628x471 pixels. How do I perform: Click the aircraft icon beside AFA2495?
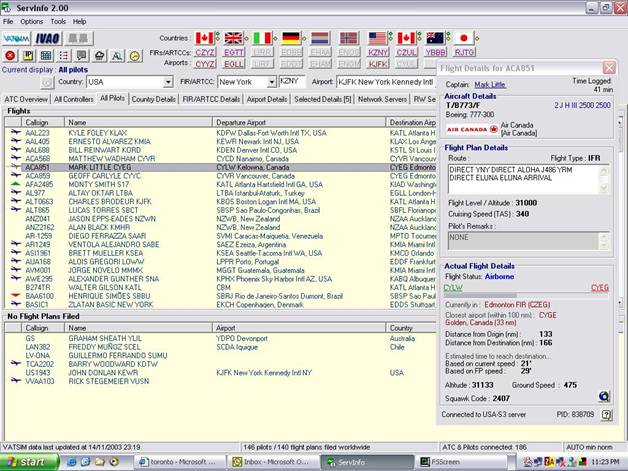pyautogui.click(x=14, y=184)
